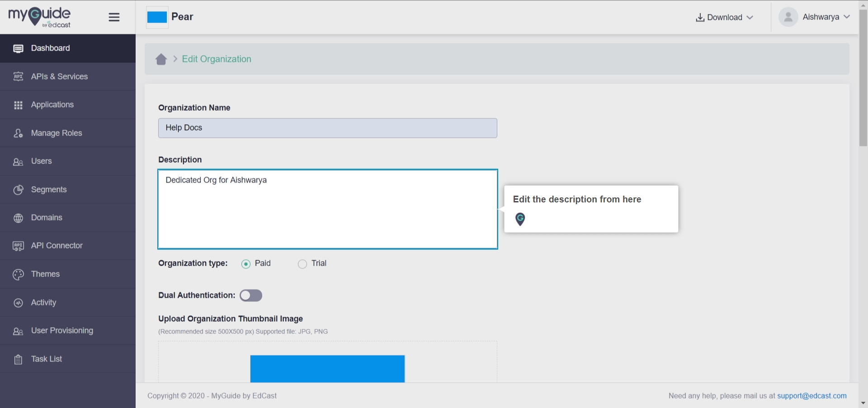This screenshot has height=408, width=868.
Task: Open the Themes menu item
Action: [x=68, y=274]
